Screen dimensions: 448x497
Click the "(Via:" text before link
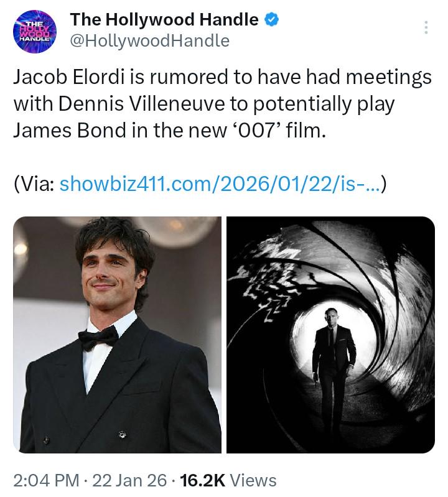(34, 184)
